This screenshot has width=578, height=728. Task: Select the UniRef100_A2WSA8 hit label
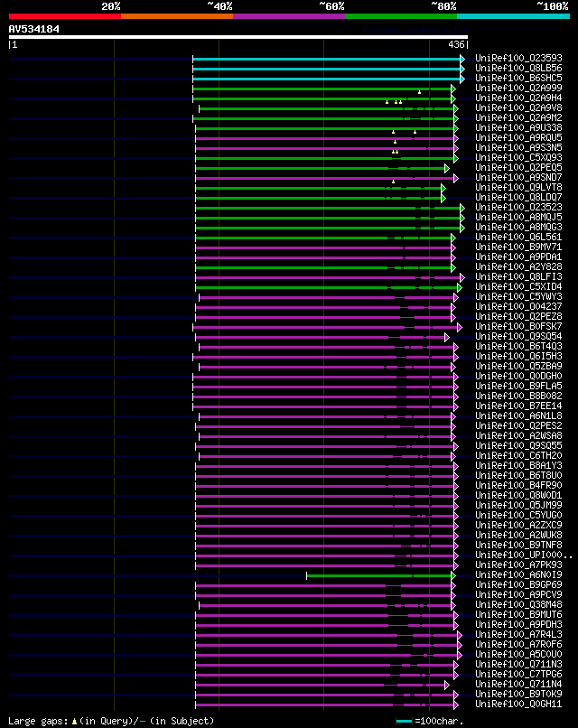(x=518, y=436)
